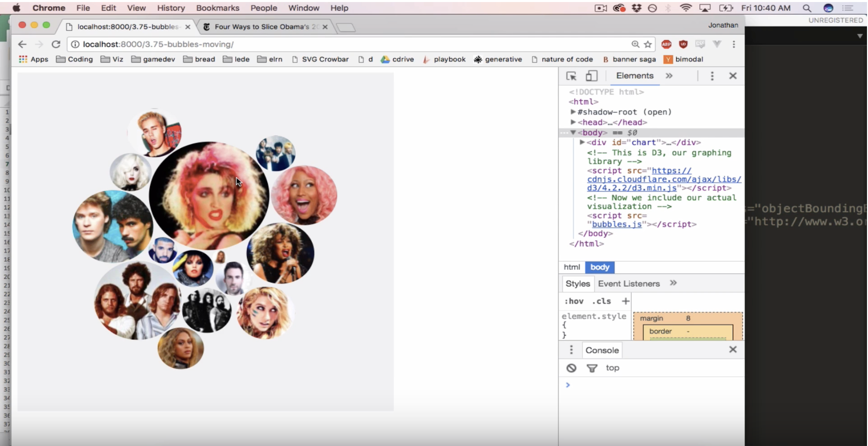Open the gamedev bookmarks folder
This screenshot has height=446, width=868.
pos(153,59)
